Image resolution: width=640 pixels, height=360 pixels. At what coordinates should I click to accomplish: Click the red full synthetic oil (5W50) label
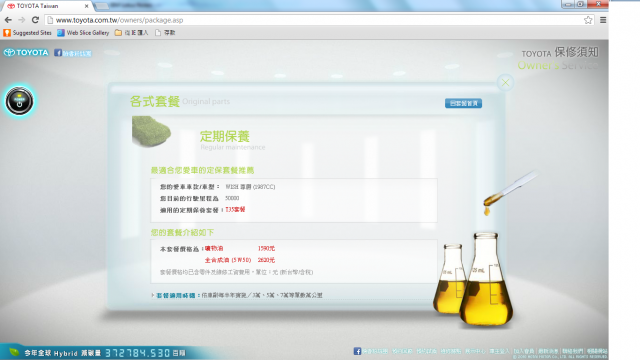(x=228, y=260)
